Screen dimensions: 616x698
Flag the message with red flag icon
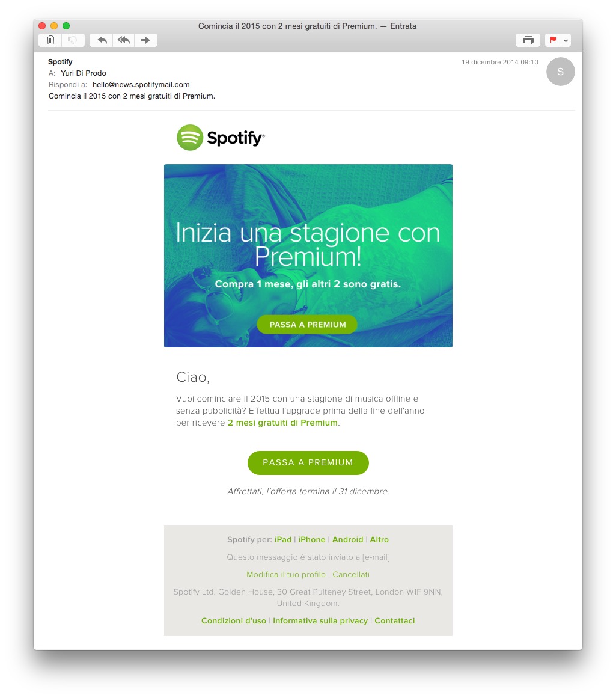pyautogui.click(x=553, y=40)
